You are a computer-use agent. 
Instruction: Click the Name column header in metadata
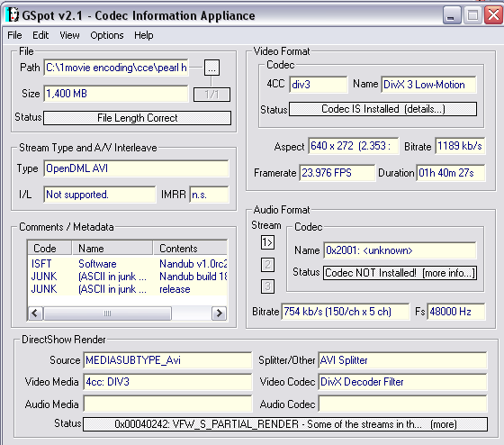coord(112,248)
